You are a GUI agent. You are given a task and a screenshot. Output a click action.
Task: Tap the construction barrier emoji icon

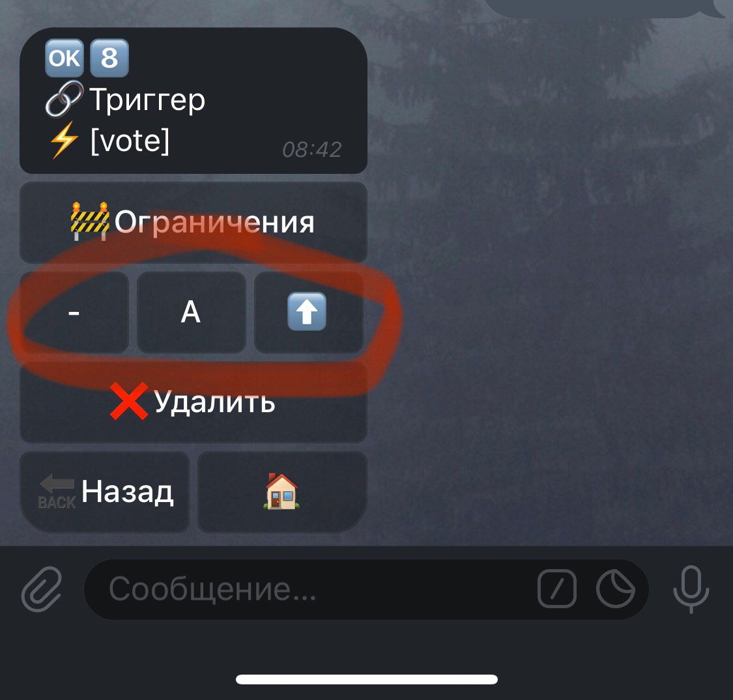click(x=90, y=221)
